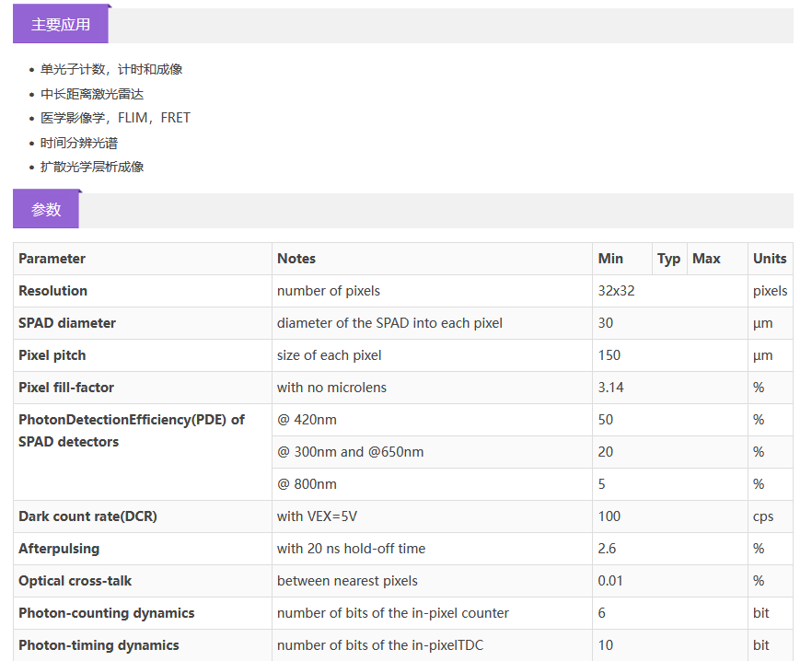Click the 扩散光学层析成像 list item
812x661 pixels.
(x=92, y=167)
